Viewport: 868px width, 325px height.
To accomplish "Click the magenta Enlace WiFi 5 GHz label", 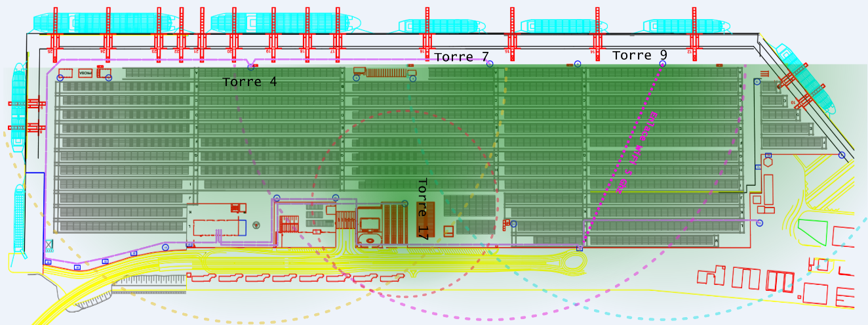I will pos(638,152).
